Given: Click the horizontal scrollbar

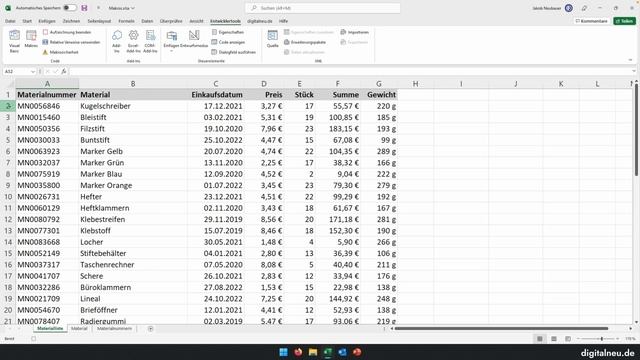Looking at the screenshot, I should [x=501, y=329].
